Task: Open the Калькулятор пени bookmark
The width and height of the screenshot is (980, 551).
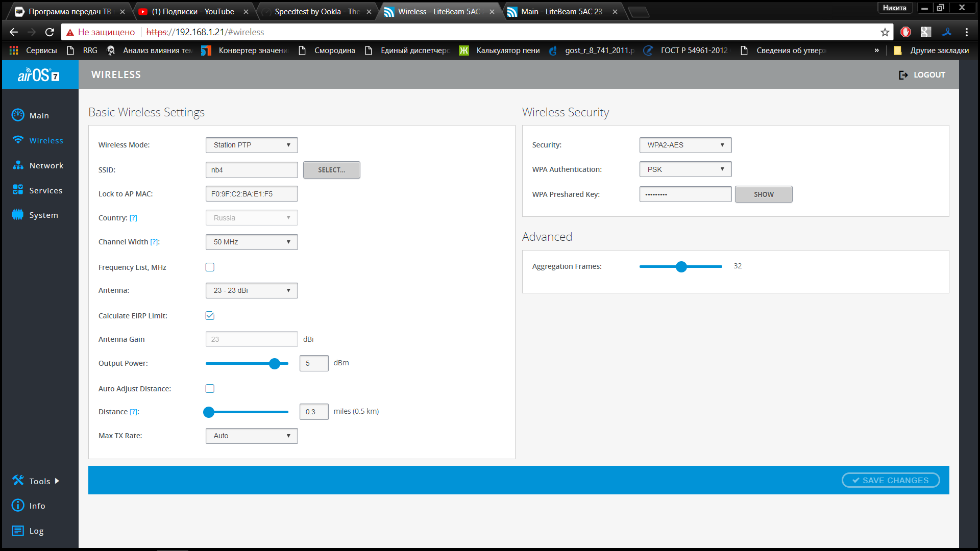Action: tap(500, 51)
